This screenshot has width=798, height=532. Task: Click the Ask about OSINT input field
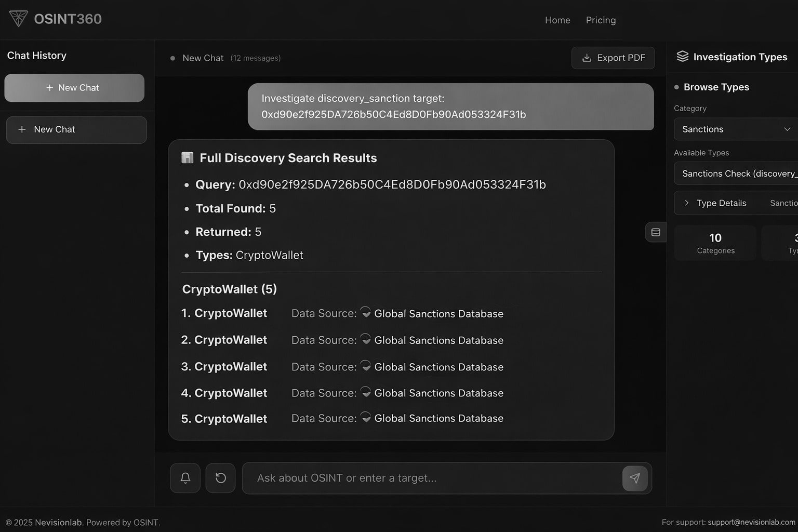[x=416, y=478]
